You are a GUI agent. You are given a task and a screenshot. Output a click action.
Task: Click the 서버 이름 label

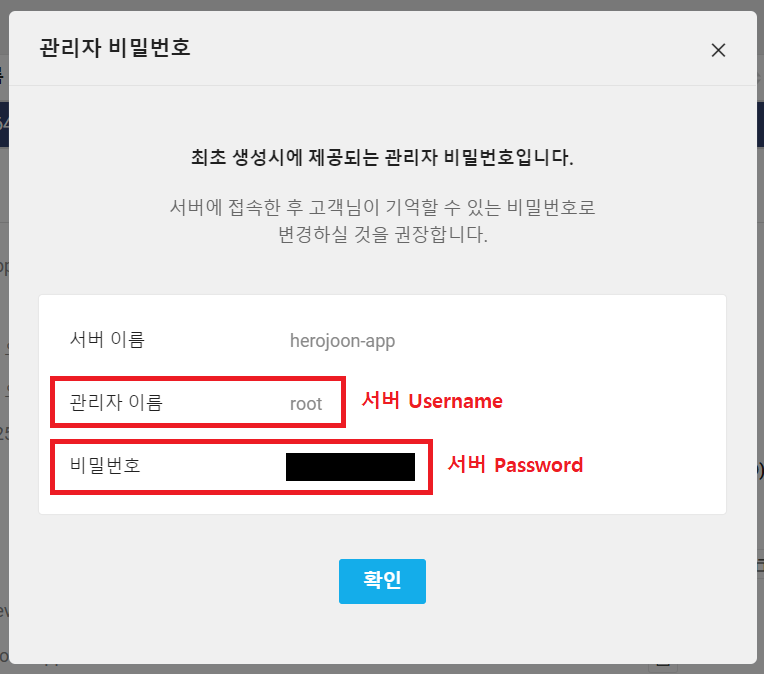click(x=107, y=339)
